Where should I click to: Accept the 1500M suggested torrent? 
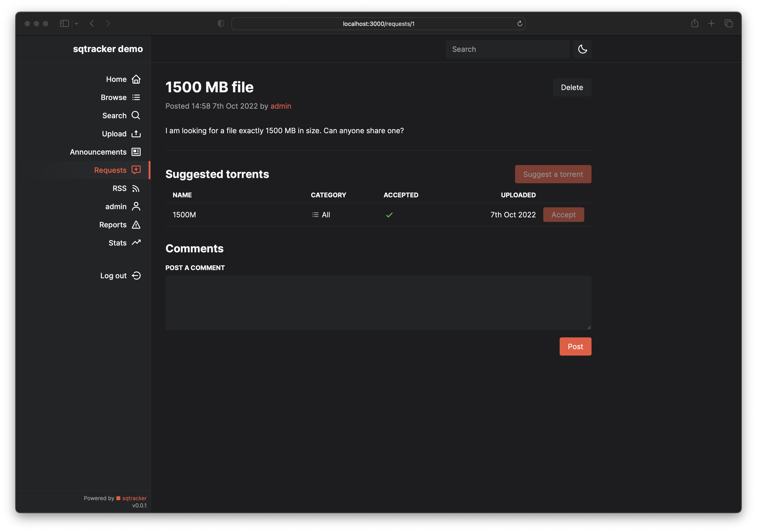(563, 215)
